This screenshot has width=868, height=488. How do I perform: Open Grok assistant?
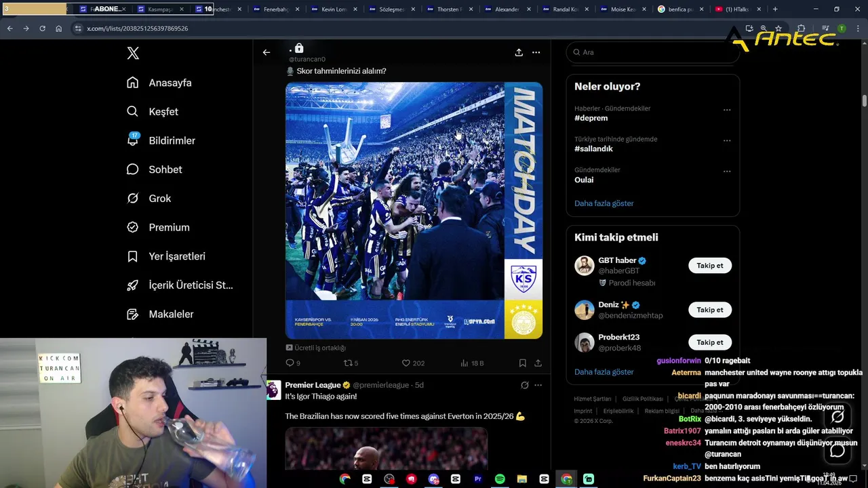coord(149,199)
